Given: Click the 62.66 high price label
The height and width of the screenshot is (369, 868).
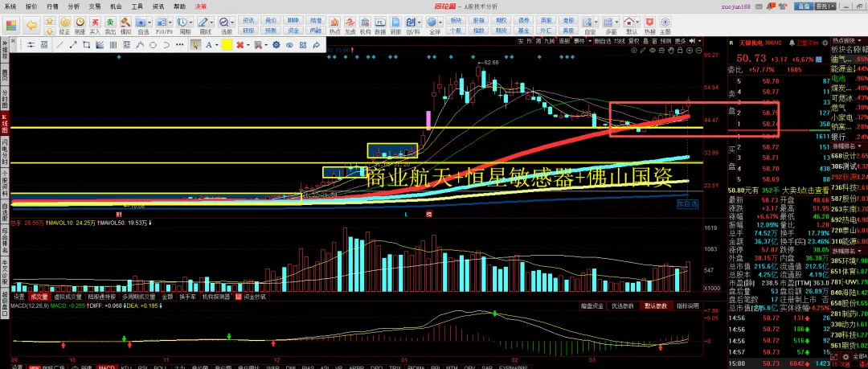Looking at the screenshot, I should (x=490, y=63).
